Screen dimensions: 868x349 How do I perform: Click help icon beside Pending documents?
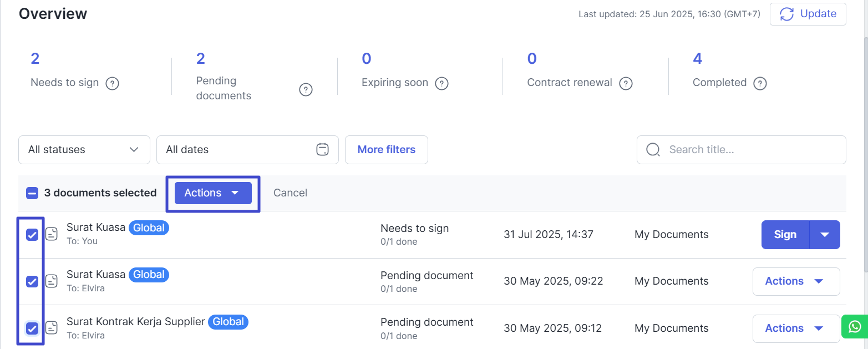(306, 89)
